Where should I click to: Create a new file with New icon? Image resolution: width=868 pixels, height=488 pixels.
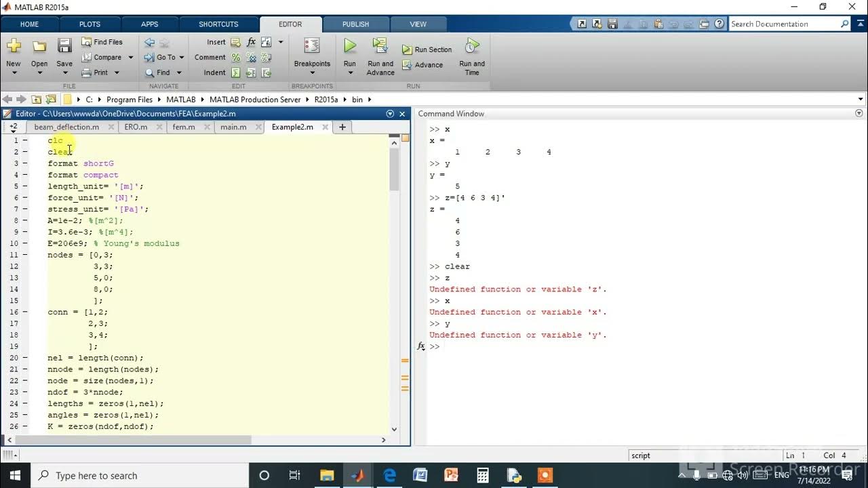coord(14,45)
